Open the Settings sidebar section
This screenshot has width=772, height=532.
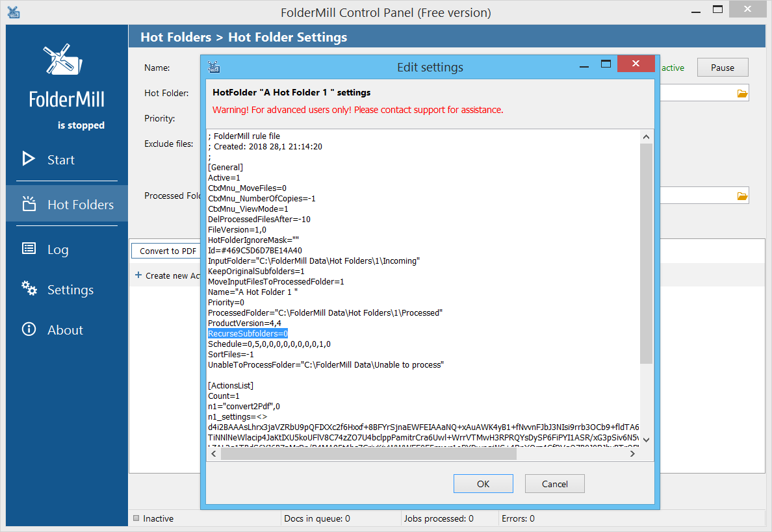70,290
